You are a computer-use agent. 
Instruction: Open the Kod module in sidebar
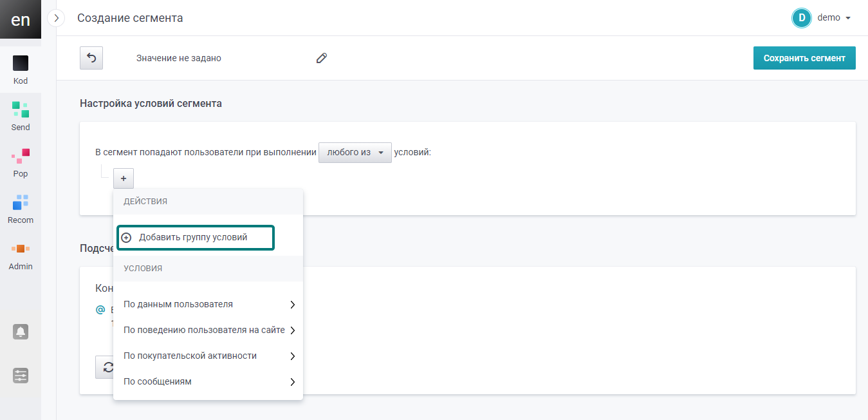(21, 70)
